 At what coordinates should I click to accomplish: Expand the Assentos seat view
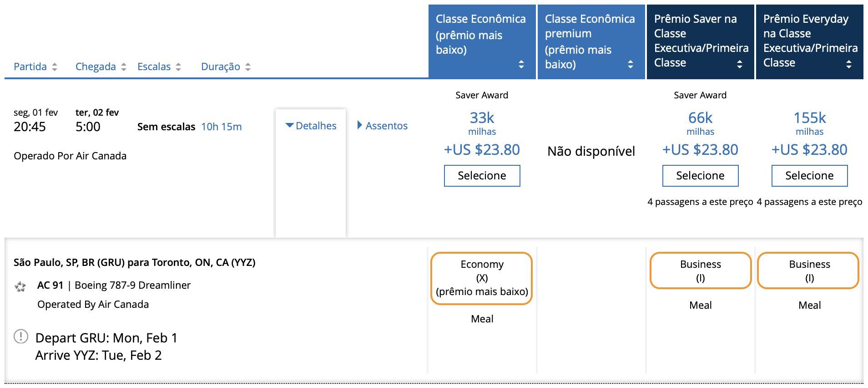tap(383, 126)
